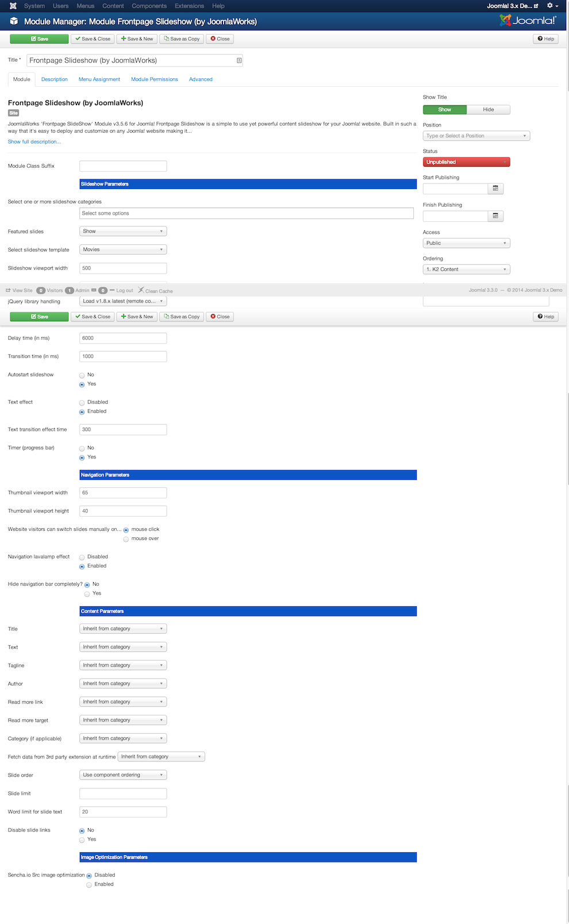Click the Clean Cache broom icon
This screenshot has height=924, width=569.
141,290
